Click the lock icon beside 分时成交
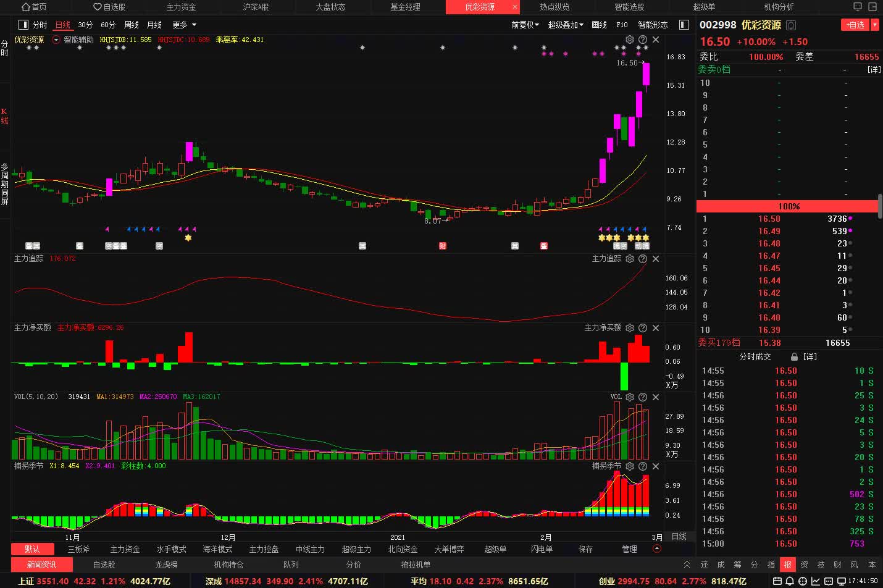883x588 pixels. point(794,357)
